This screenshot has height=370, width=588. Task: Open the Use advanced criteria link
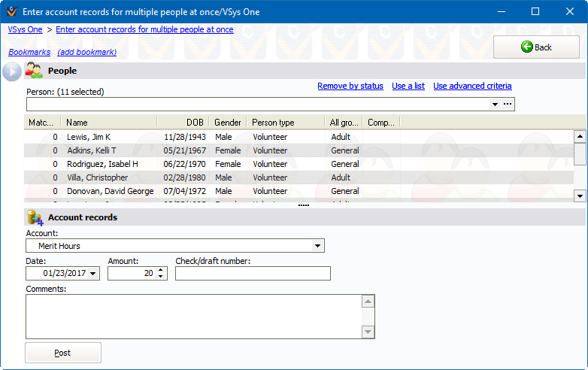[472, 86]
